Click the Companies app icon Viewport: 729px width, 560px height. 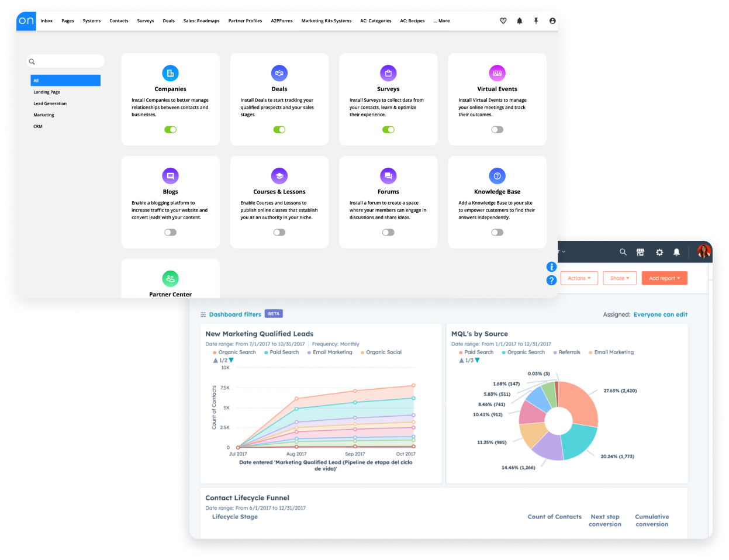pos(170,72)
